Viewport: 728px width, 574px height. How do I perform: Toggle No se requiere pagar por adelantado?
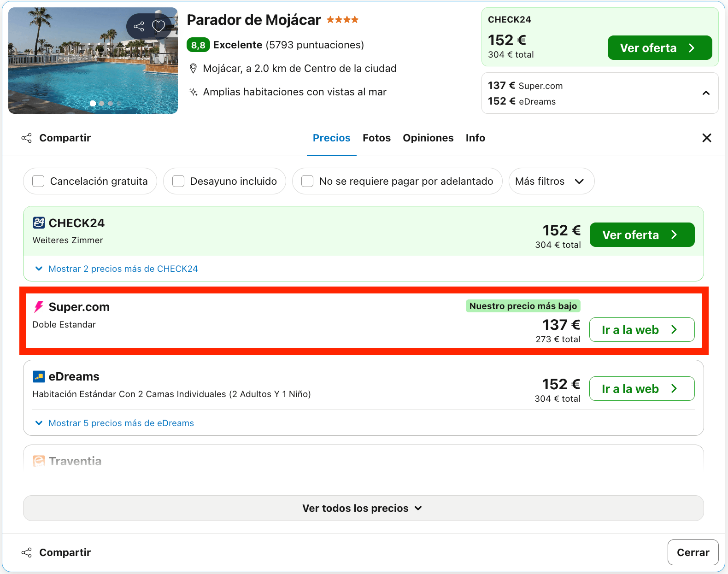(307, 181)
